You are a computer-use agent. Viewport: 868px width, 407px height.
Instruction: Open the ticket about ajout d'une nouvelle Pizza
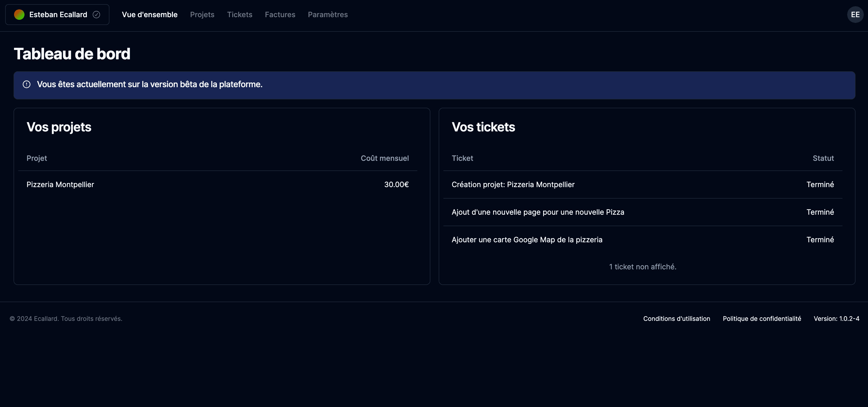tap(538, 212)
